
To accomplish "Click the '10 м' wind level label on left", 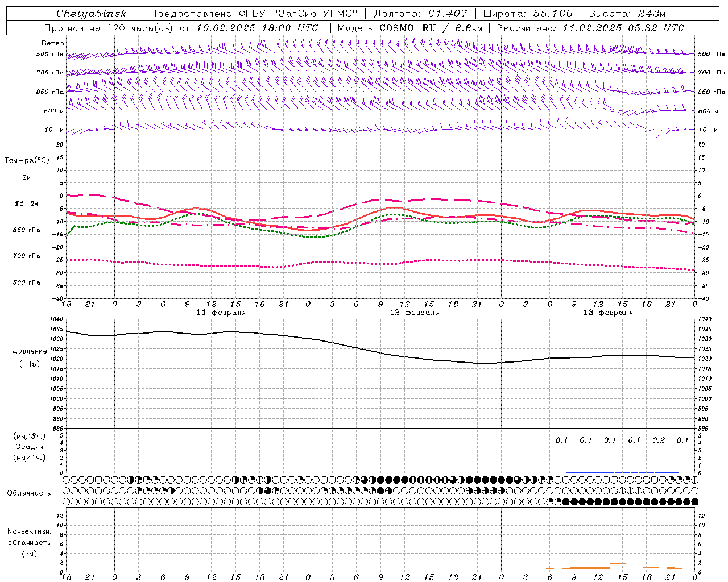I will [x=55, y=130].
